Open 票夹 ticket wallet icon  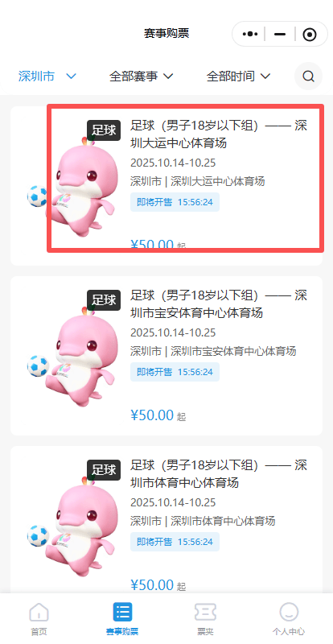pyautogui.click(x=205, y=613)
